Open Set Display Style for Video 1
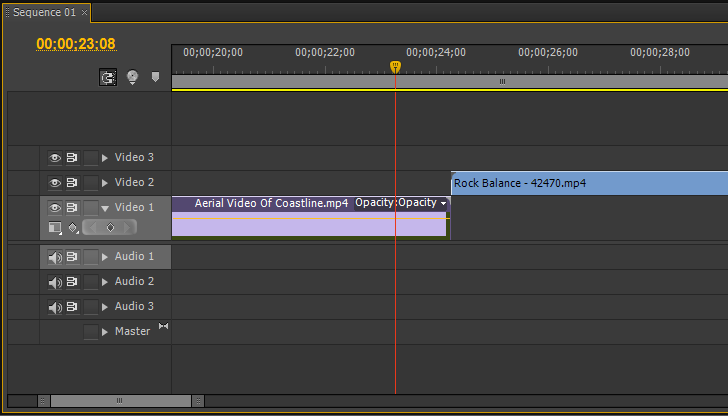The image size is (728, 416). (55, 228)
